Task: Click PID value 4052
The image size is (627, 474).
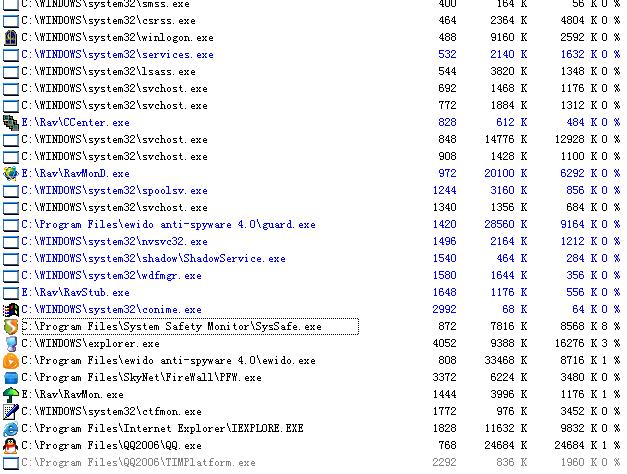Action: point(445,344)
